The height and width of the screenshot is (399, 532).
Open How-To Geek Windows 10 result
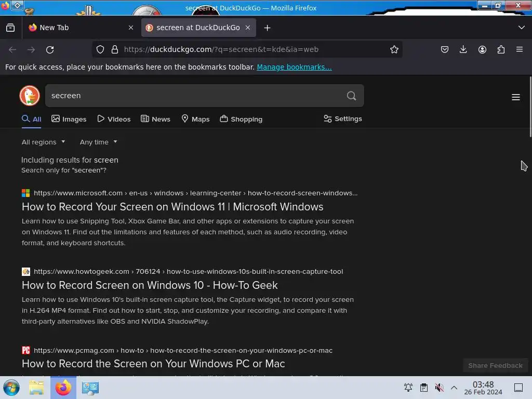click(x=150, y=285)
